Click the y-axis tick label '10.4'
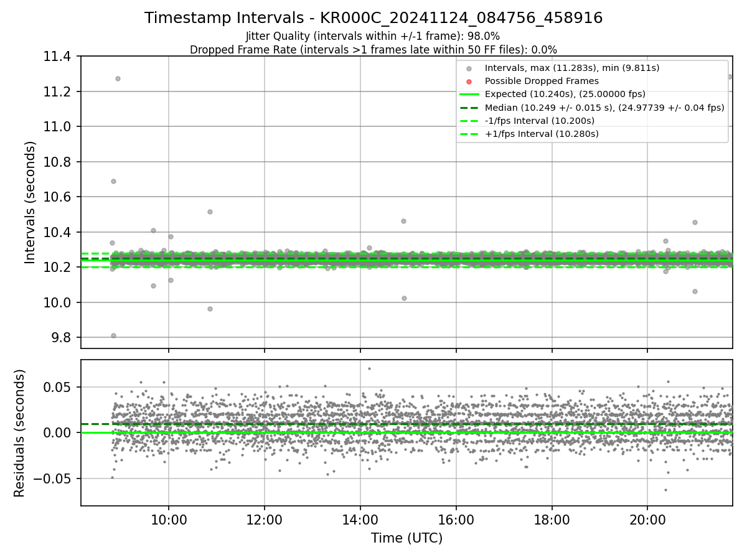Image resolution: width=747 pixels, height=560 pixels. point(58,232)
